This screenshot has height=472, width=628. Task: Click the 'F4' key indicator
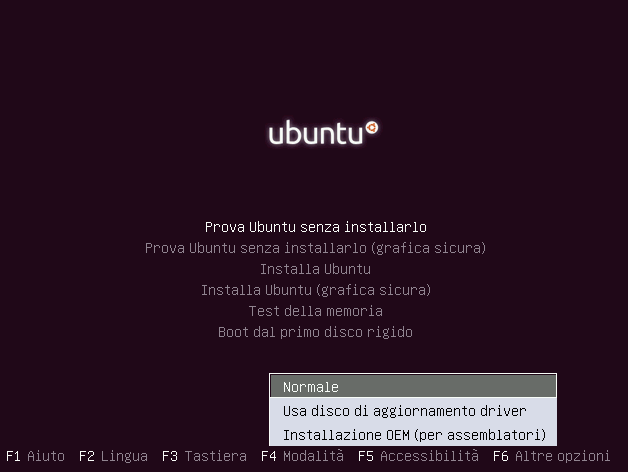click(269, 456)
